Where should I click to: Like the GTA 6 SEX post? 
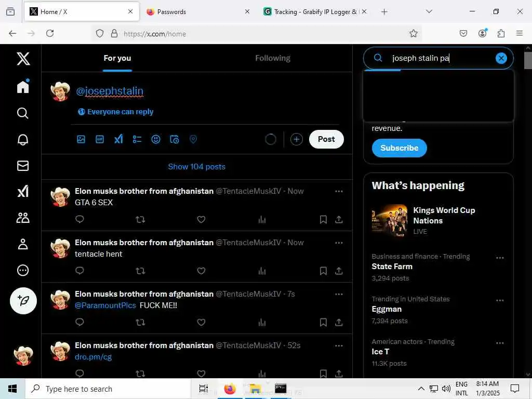(201, 220)
